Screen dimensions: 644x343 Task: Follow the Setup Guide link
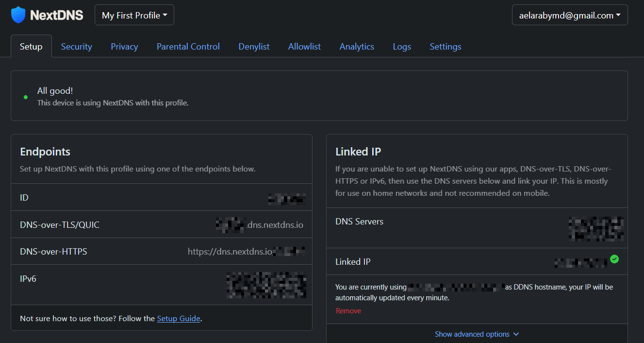pos(179,319)
